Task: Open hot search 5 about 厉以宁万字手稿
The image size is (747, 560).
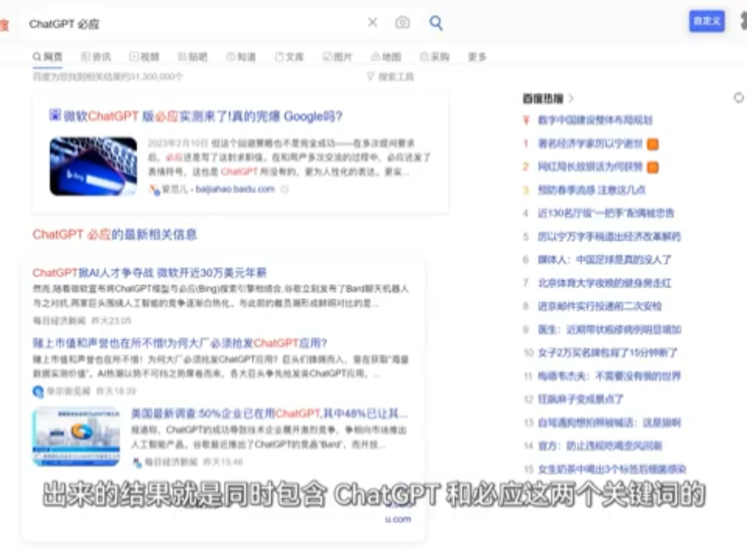Action: pyautogui.click(x=609, y=236)
